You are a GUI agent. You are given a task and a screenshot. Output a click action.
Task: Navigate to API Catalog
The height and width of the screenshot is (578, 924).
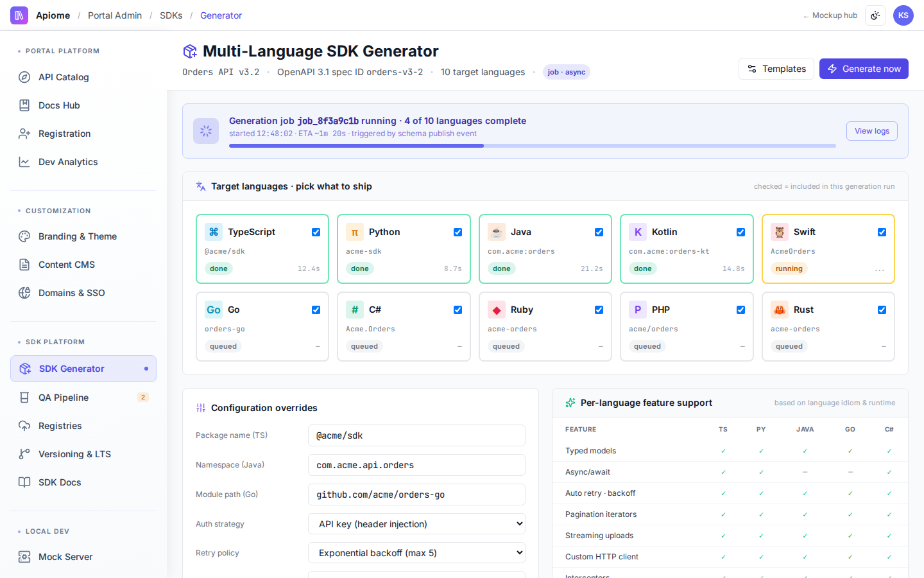83,77
